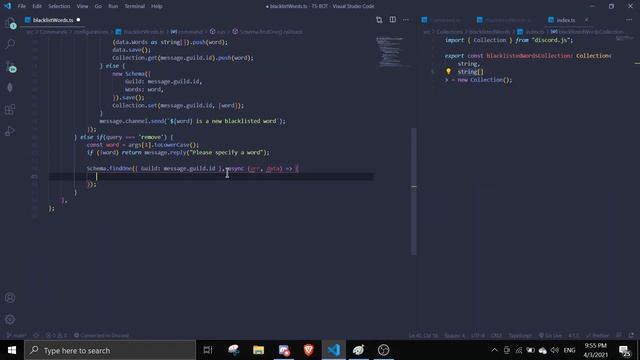Click the volume icon in system tray
640x360 pixels.
coord(554,350)
